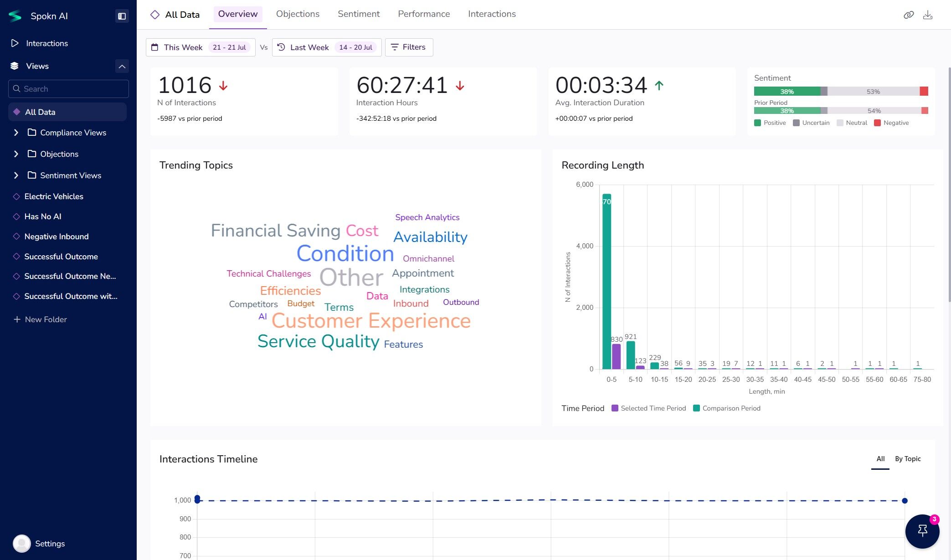Open the Objections tab
The image size is (951, 560).
coord(298,14)
